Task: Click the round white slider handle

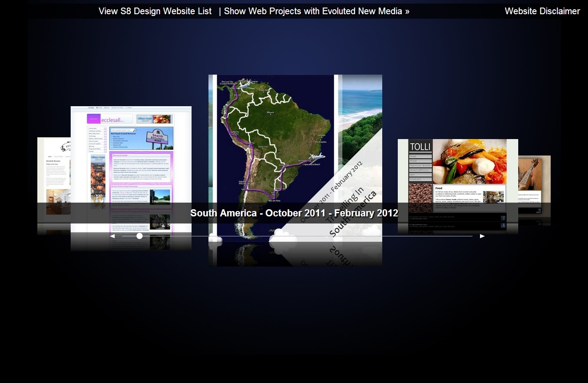Action: coord(140,236)
